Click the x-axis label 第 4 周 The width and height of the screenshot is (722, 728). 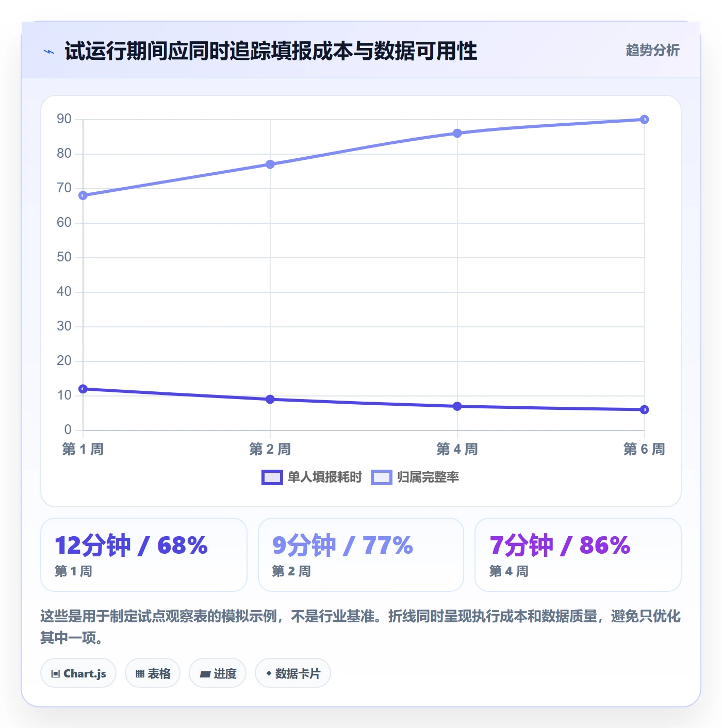pos(457,449)
